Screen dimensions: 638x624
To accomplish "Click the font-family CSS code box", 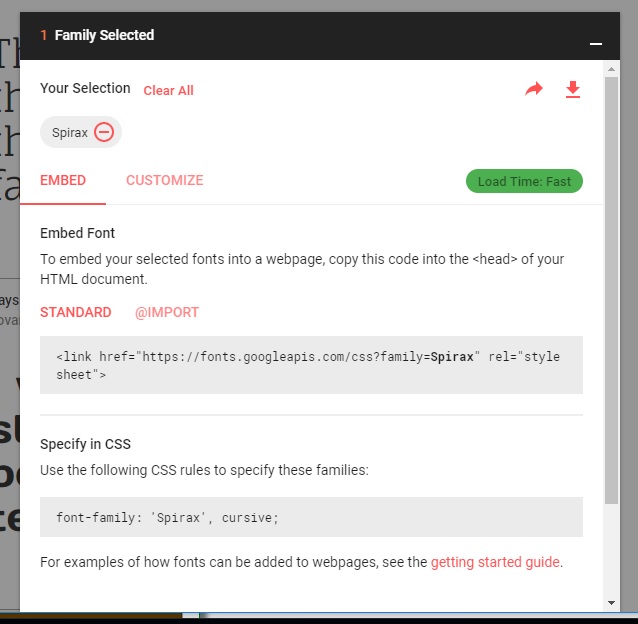I will [x=311, y=517].
